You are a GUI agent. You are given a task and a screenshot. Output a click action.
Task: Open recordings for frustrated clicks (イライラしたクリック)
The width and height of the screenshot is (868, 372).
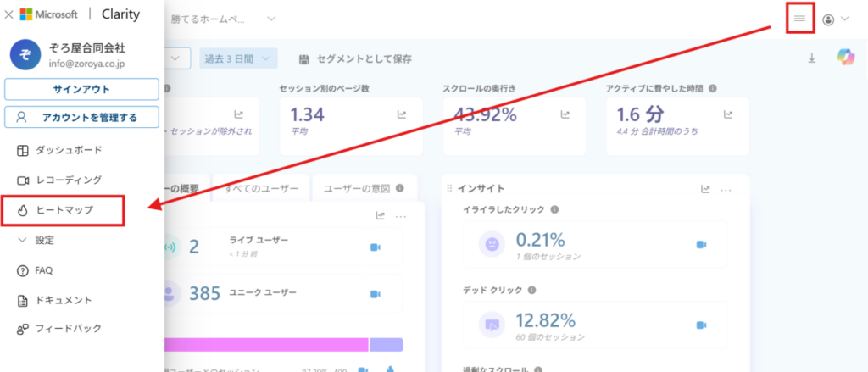coord(701,244)
